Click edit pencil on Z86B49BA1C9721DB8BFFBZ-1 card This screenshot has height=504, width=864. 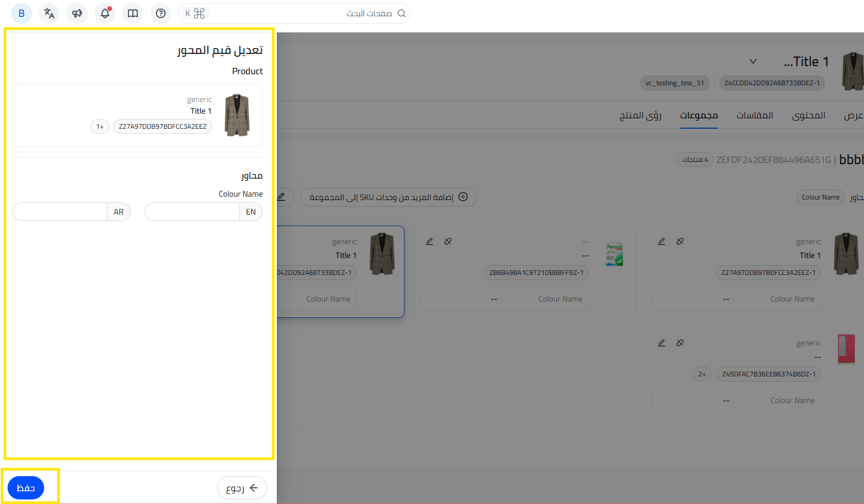[x=429, y=241]
